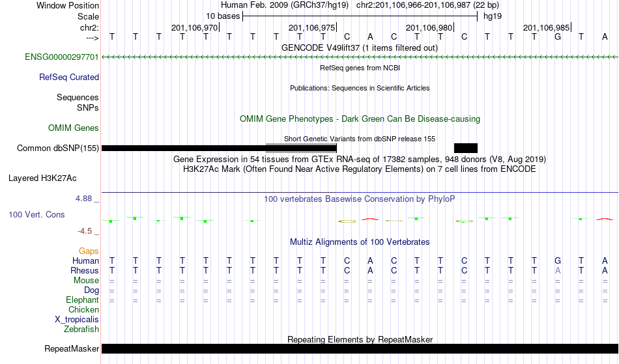Click the SNPs track label
Screen dimensions: 619x364
pyautogui.click(x=88, y=107)
